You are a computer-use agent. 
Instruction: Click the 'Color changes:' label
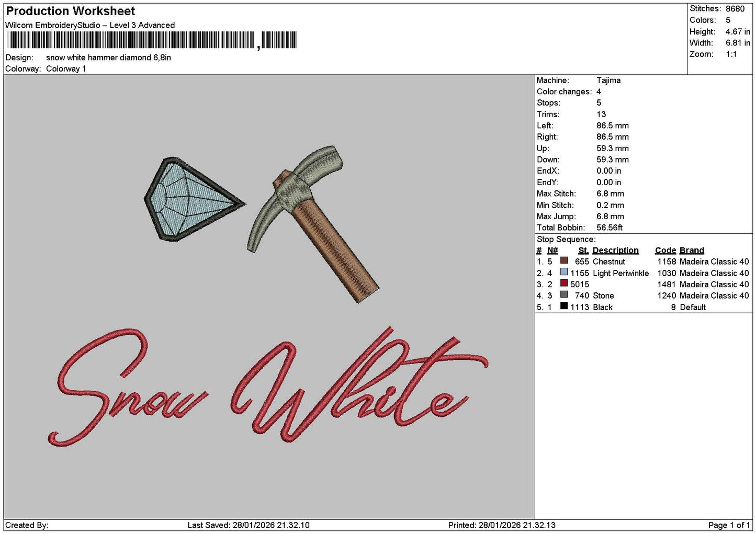click(564, 92)
